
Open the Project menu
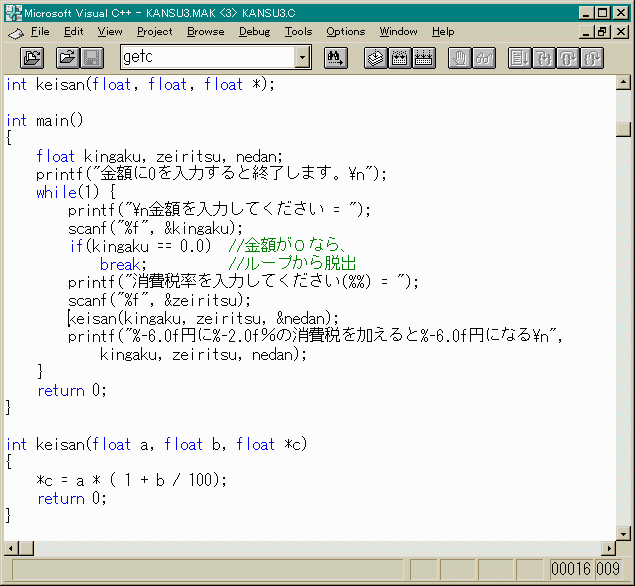154,32
